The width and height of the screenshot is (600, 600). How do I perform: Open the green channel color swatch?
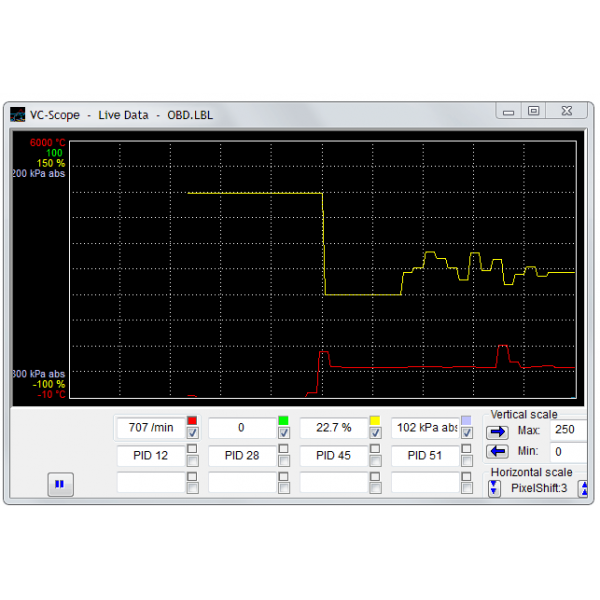(x=284, y=421)
